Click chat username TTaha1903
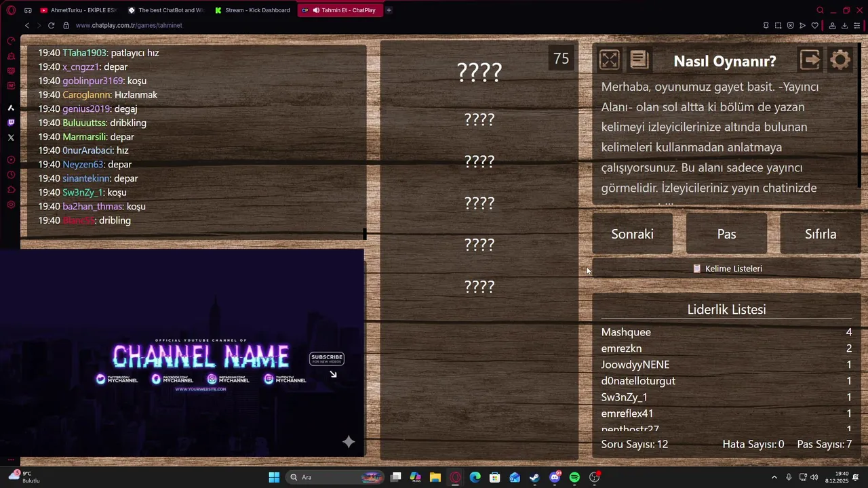Image resolution: width=868 pixels, height=488 pixels. (84, 53)
